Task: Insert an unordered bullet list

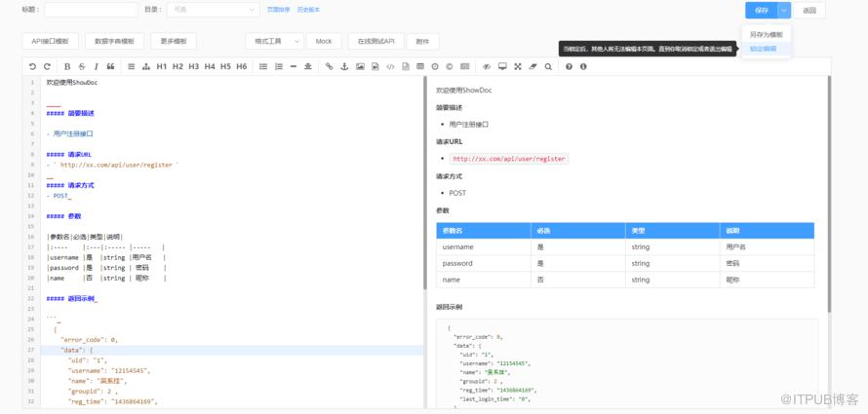Action: pyautogui.click(x=263, y=66)
